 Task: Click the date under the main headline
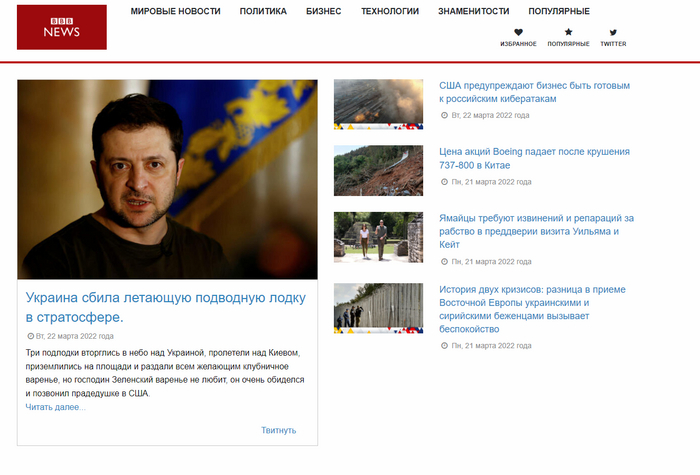pos(75,336)
